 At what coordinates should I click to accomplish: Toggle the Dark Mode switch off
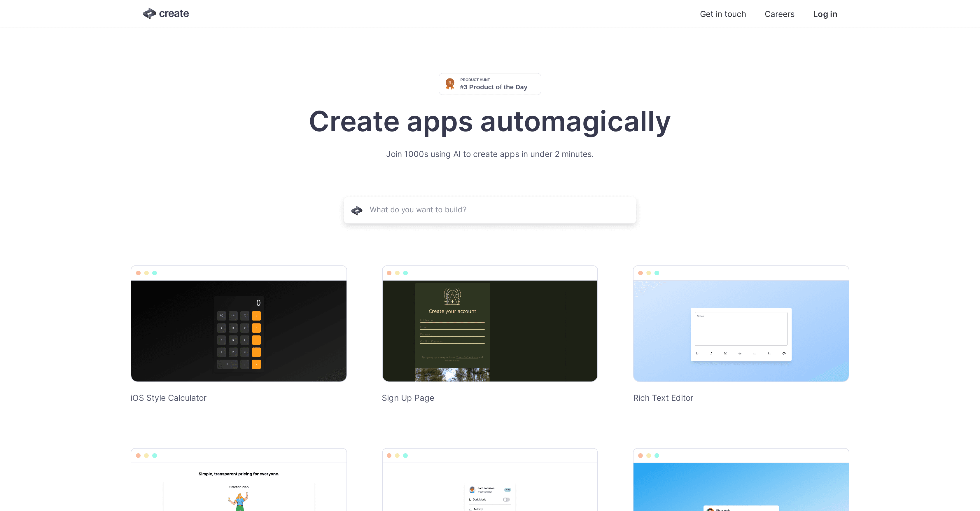click(506, 499)
